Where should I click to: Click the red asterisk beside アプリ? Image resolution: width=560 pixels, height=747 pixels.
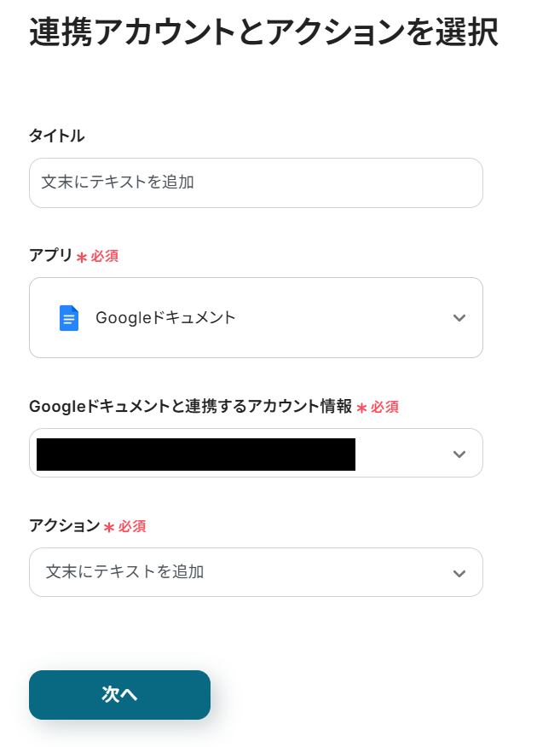(82, 258)
